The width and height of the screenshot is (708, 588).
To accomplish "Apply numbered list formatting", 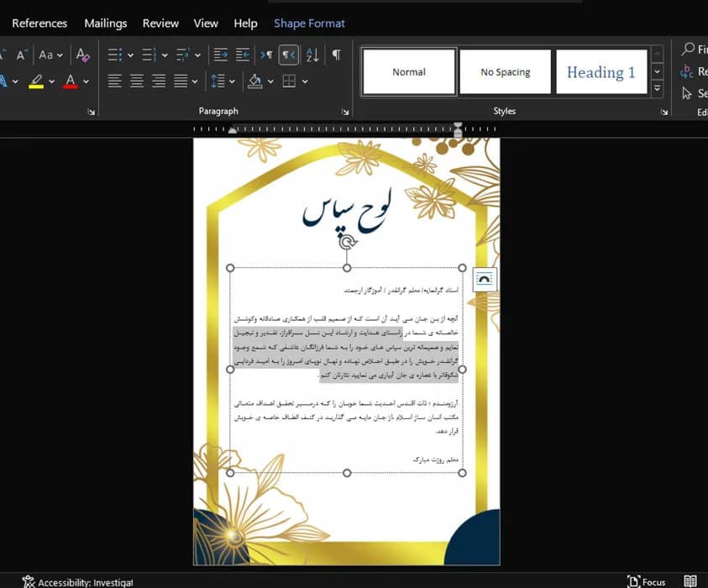I will tap(149, 55).
